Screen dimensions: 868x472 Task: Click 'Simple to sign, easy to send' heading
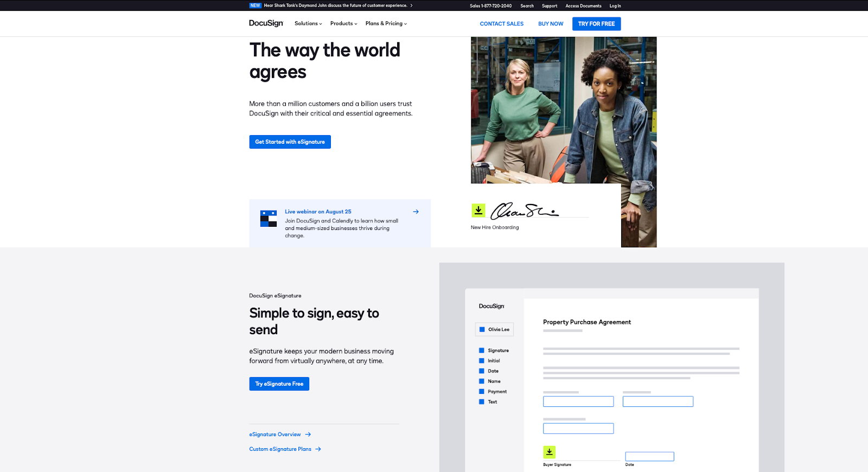coord(314,321)
